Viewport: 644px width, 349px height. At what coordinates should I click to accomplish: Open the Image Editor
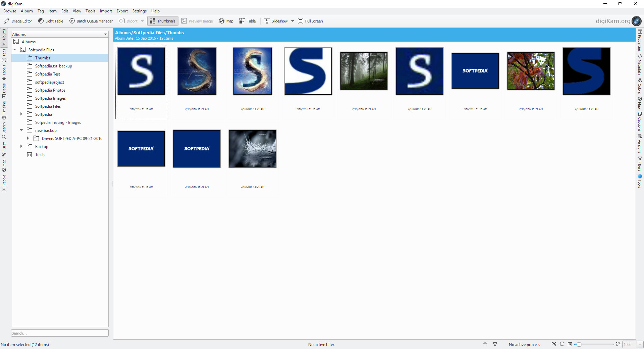tap(18, 21)
